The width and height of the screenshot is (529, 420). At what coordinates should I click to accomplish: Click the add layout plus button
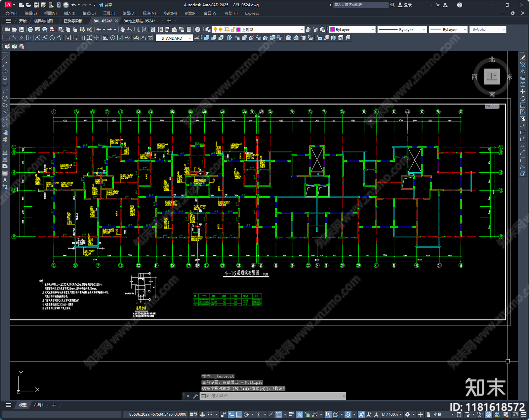click(54, 405)
